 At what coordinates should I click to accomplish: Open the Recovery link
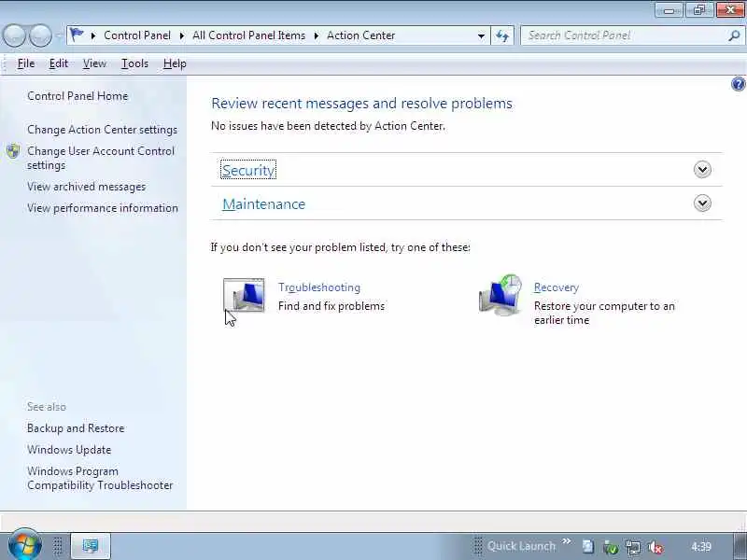tap(557, 287)
